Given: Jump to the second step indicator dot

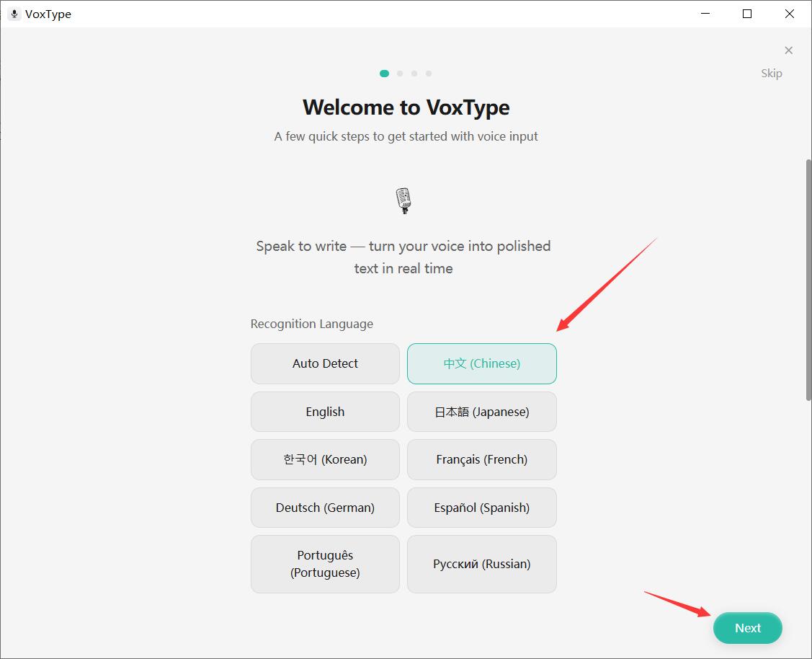Looking at the screenshot, I should [x=400, y=74].
